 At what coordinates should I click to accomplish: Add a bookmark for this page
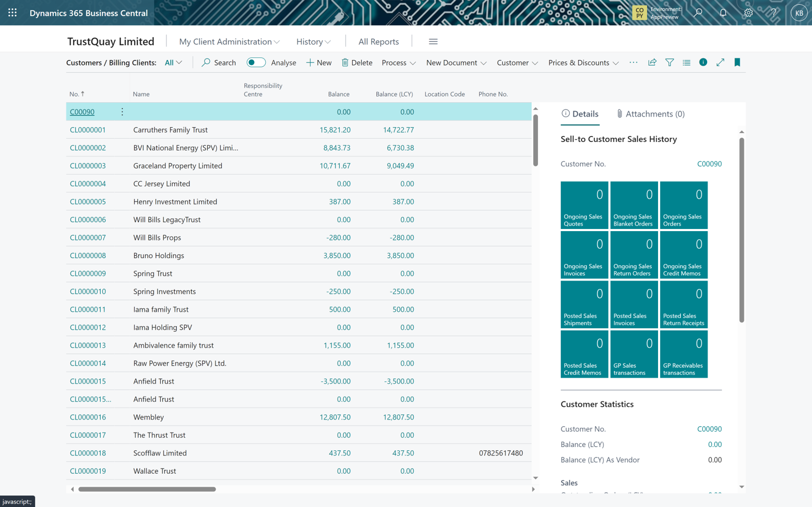[737, 62]
